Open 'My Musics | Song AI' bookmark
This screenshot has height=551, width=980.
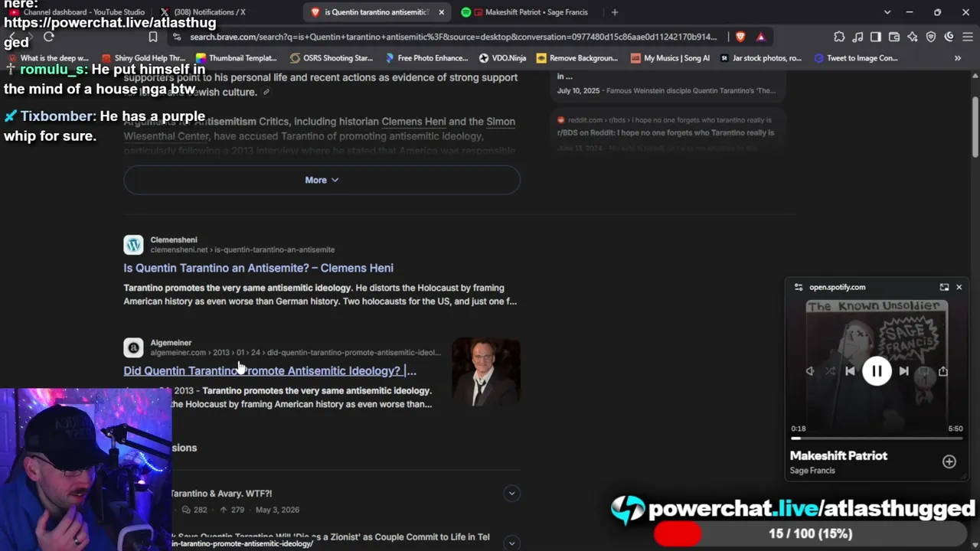point(670,58)
